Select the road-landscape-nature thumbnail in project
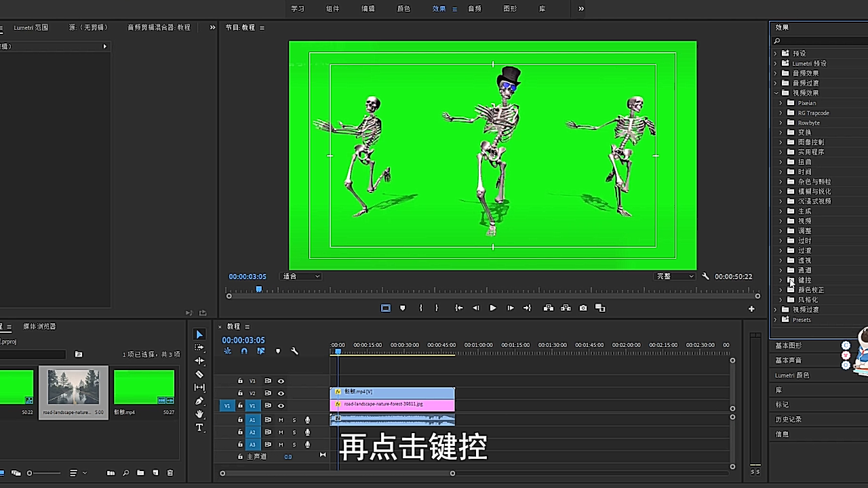This screenshot has width=868, height=488. tap(73, 386)
